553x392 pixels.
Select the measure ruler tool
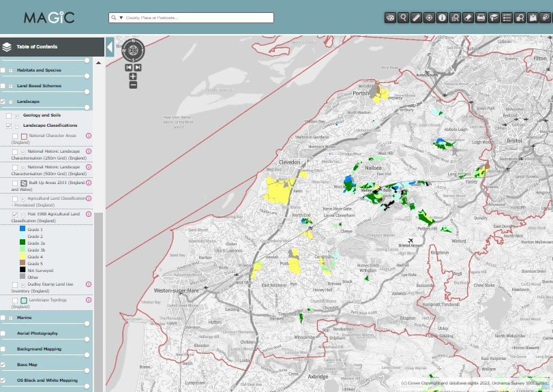point(416,18)
